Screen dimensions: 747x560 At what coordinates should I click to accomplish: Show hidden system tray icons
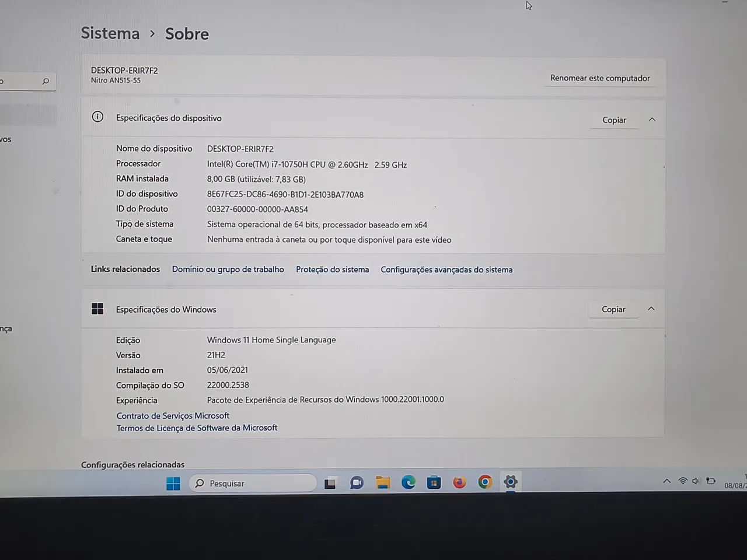click(x=666, y=481)
